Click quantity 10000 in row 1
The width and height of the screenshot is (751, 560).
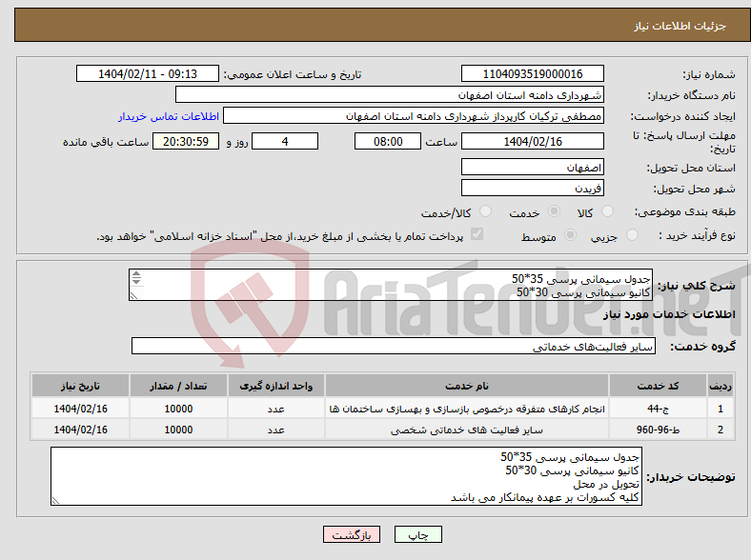click(178, 409)
